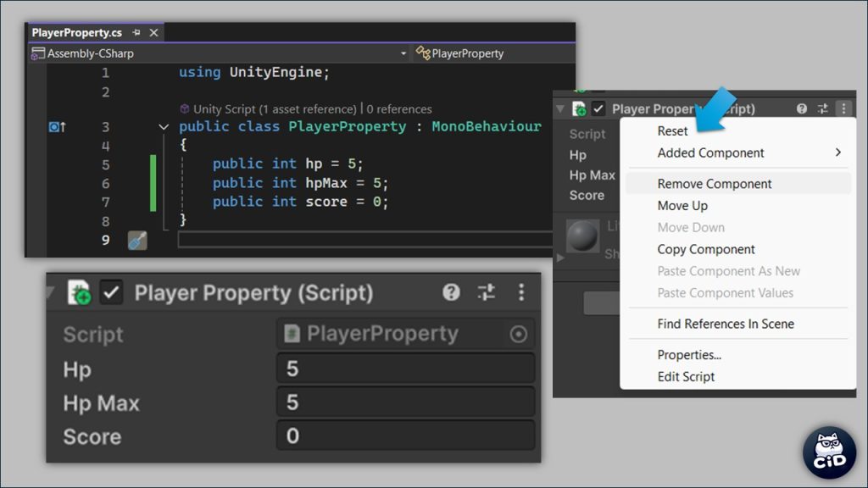Open the preset sliders icon in the enlarged inspector header
This screenshot has height=488, width=868.
486,293
